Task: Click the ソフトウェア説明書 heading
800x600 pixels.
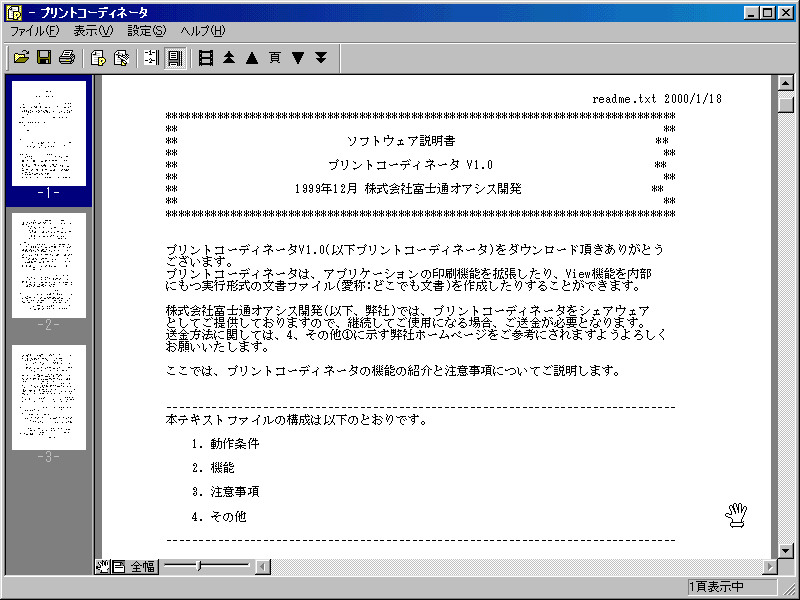Action: (401, 141)
